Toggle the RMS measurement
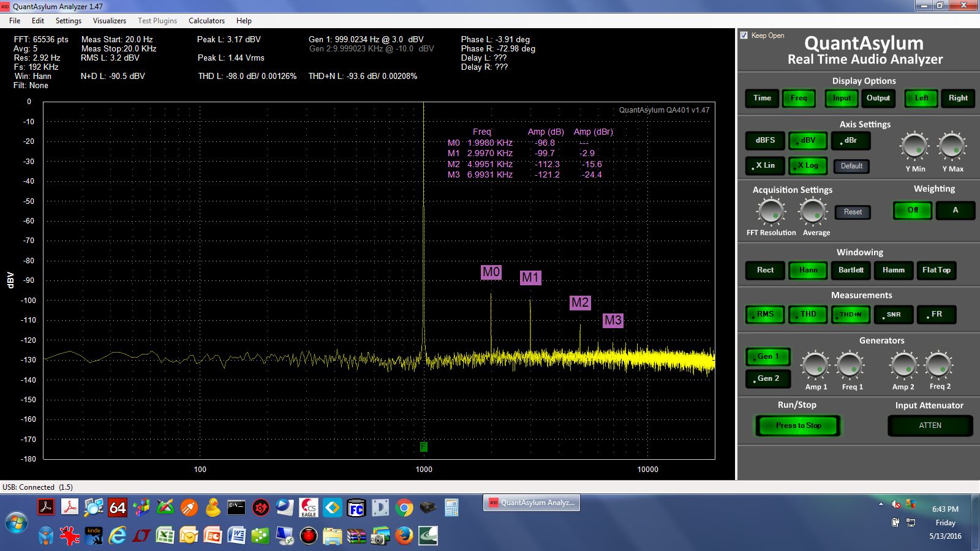 [x=765, y=314]
